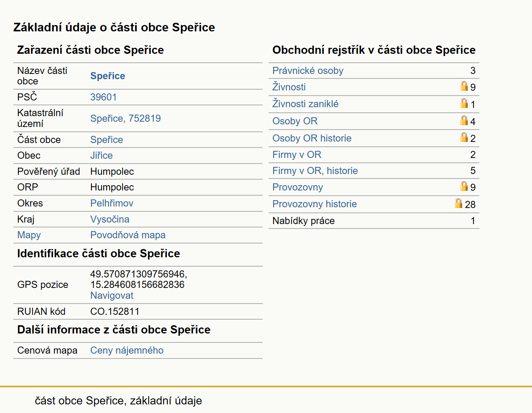Click the Mapy link
This screenshot has width=532, height=413.
point(29,235)
